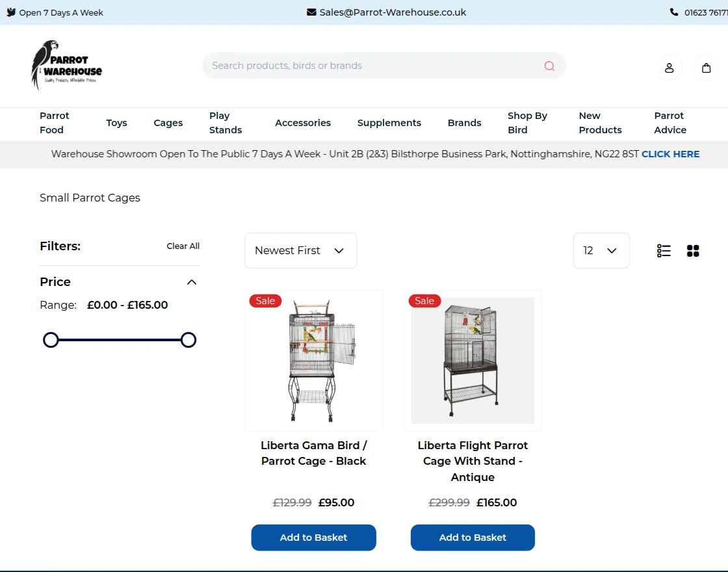
Task: Click the Parrot Warehouse logo
Action: (66, 65)
